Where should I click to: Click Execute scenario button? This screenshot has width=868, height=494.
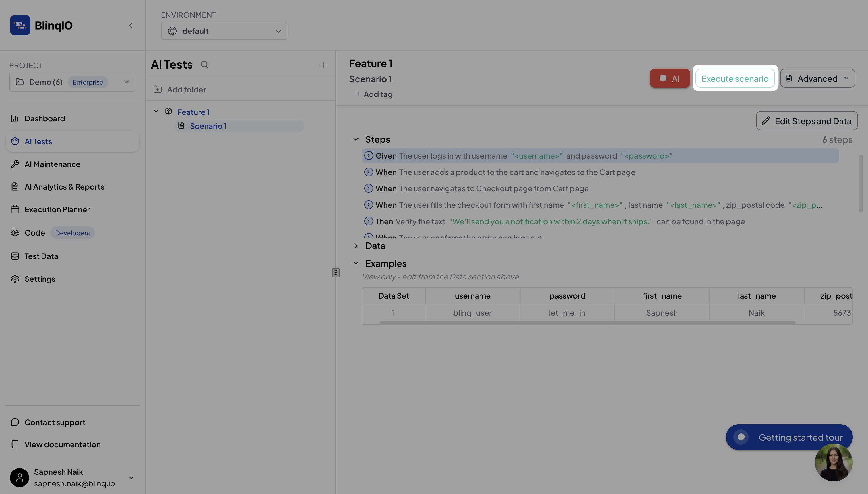point(735,78)
